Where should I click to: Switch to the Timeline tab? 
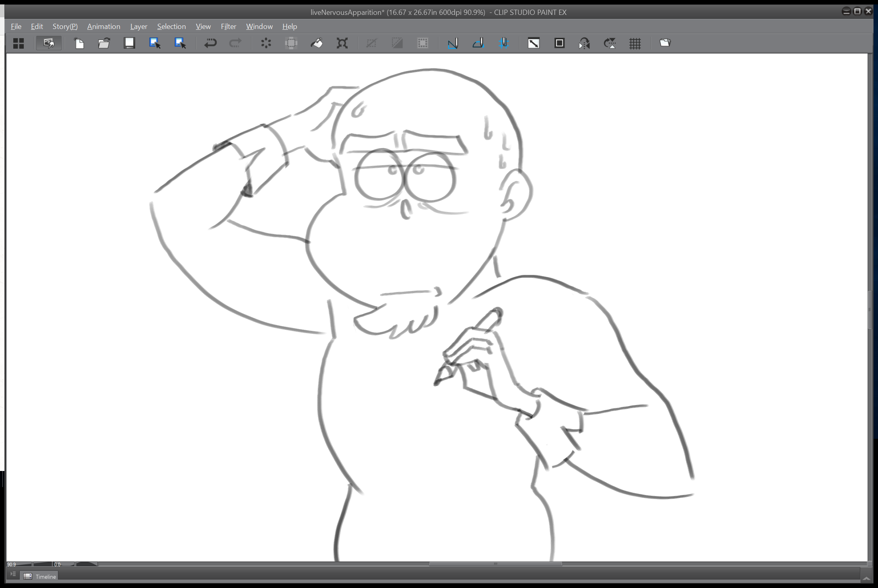point(40,577)
